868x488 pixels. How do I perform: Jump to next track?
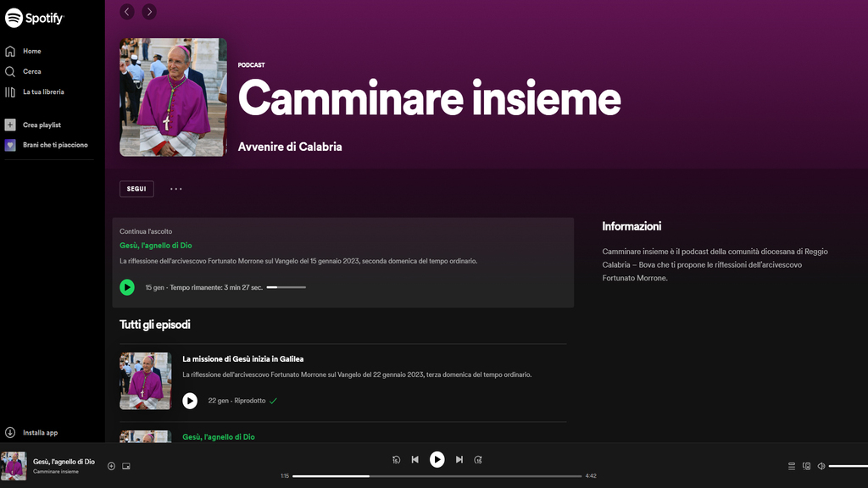[459, 459]
